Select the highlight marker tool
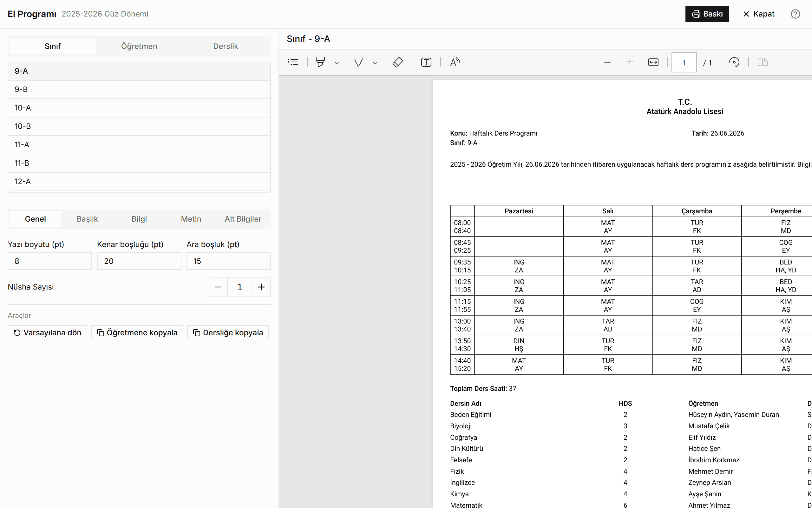 [x=320, y=62]
